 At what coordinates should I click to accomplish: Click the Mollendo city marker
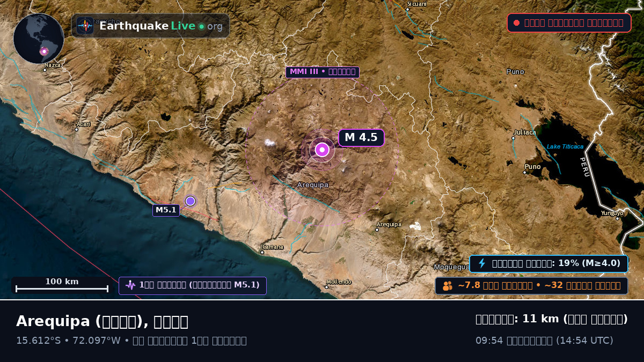[326, 287]
